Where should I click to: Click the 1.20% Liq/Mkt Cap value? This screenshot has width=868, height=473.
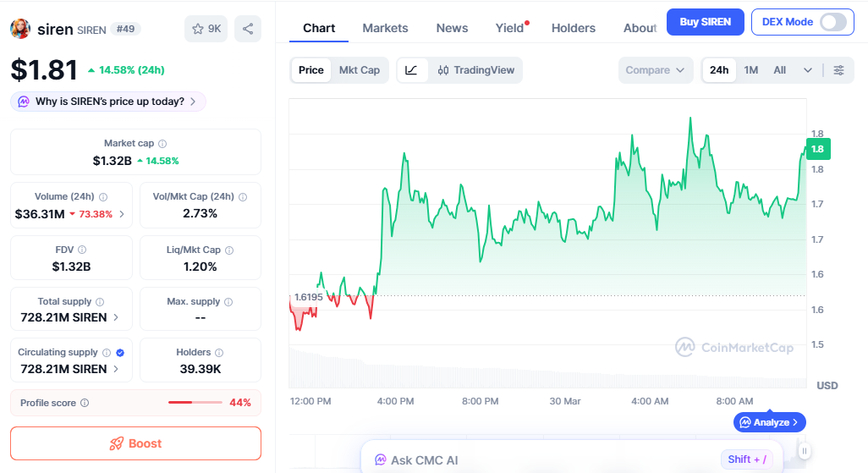coord(200,267)
